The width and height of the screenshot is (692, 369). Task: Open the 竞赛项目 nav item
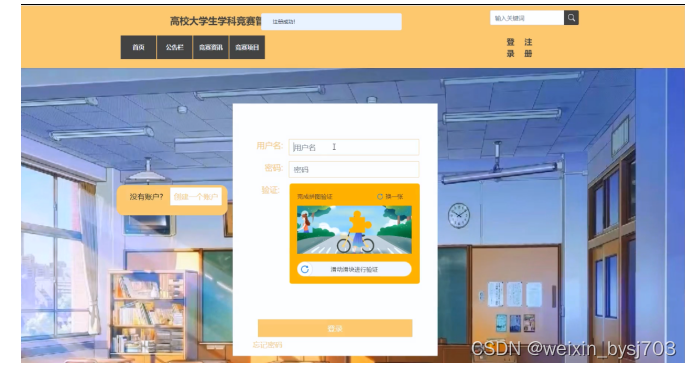pyautogui.click(x=247, y=47)
